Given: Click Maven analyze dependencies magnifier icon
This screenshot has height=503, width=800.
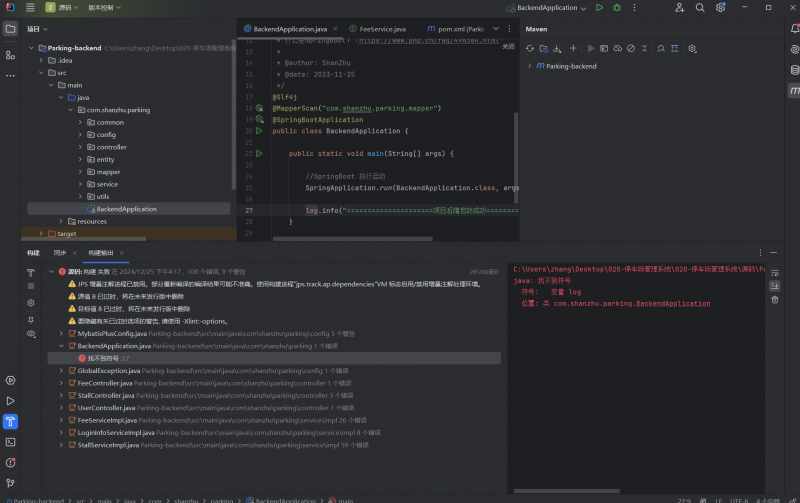Looking at the screenshot, I should [x=661, y=48].
